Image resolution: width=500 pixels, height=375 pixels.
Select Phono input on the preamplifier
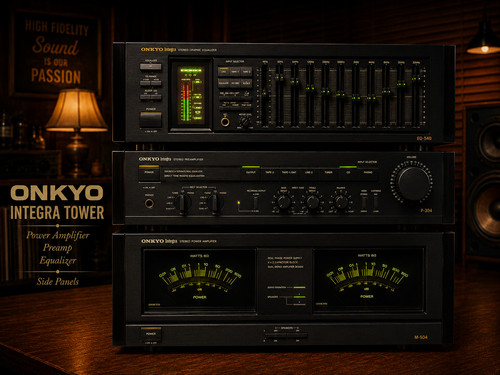pos(368,173)
